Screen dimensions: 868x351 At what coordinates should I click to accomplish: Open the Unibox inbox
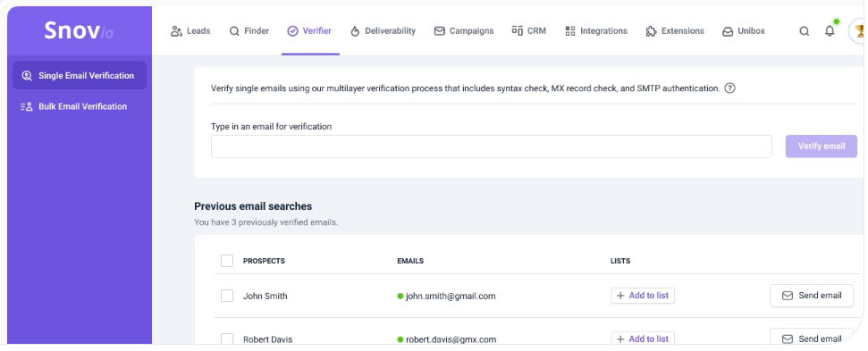[744, 31]
